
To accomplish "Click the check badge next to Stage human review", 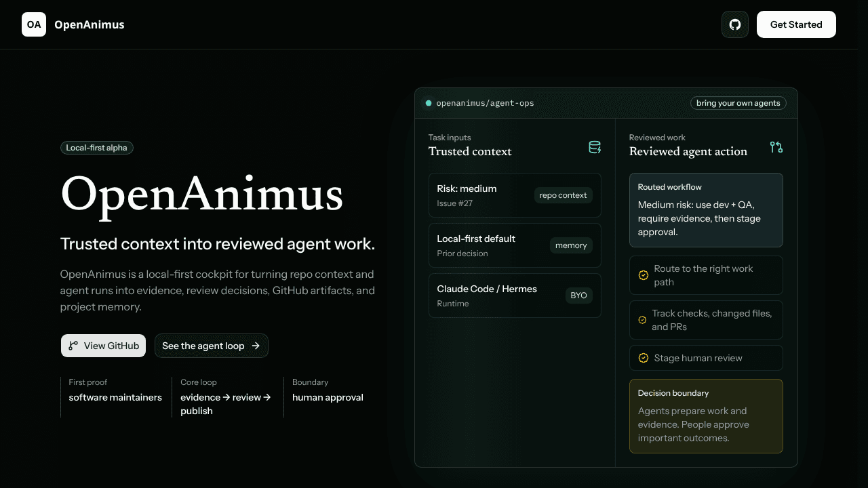I will point(644,358).
